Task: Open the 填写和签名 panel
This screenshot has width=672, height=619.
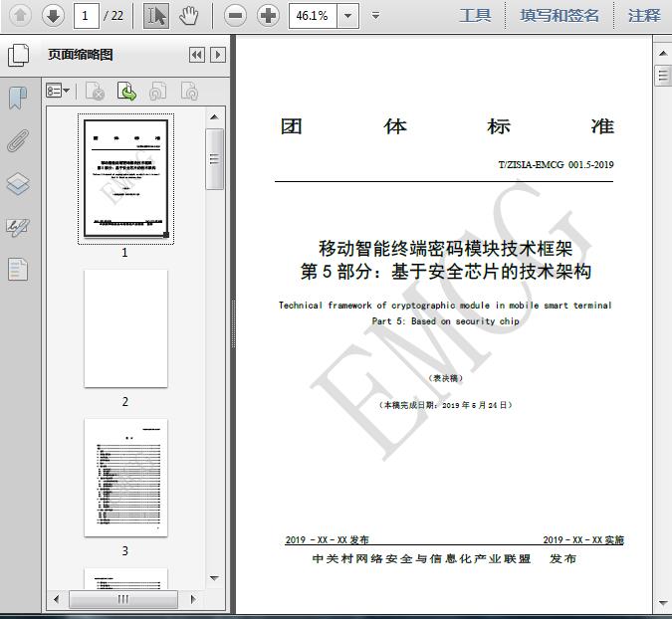Action: coord(560,16)
